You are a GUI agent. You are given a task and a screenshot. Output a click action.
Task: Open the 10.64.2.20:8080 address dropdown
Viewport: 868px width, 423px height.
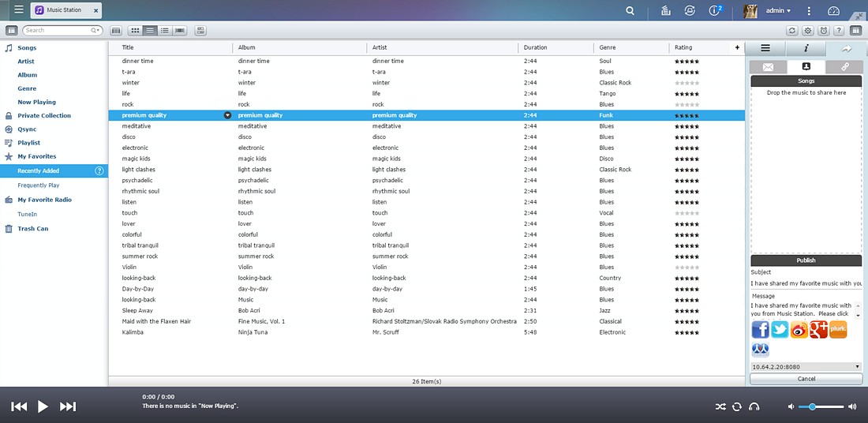coord(806,366)
